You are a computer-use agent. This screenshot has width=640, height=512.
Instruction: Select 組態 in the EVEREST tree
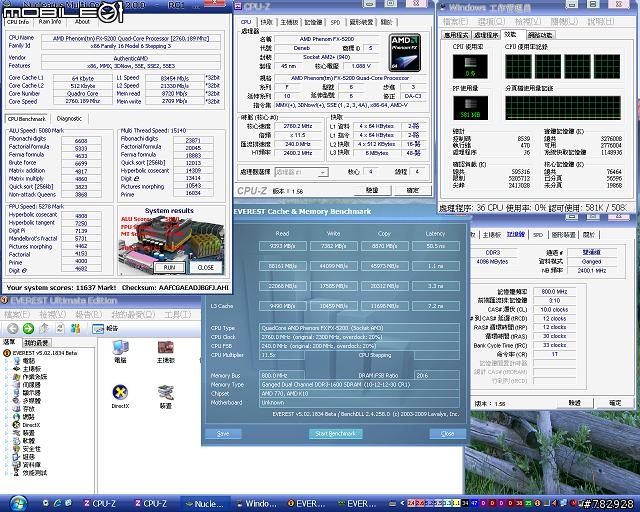[x=24, y=457]
